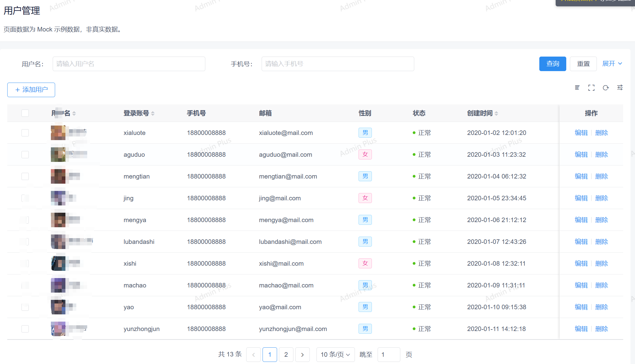Select page 1 in pagination
Screen dimensions: 635x364
click(270, 355)
